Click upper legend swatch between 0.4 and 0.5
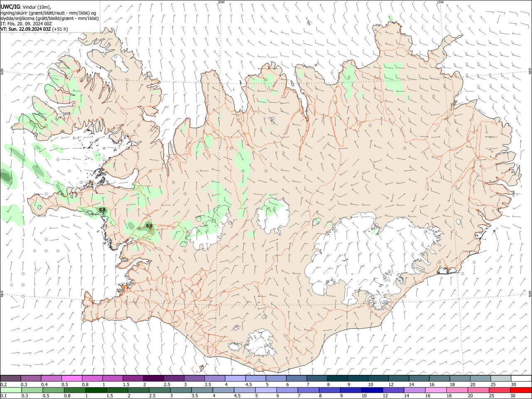Viewport: 532px width, 399px height. tap(51, 378)
